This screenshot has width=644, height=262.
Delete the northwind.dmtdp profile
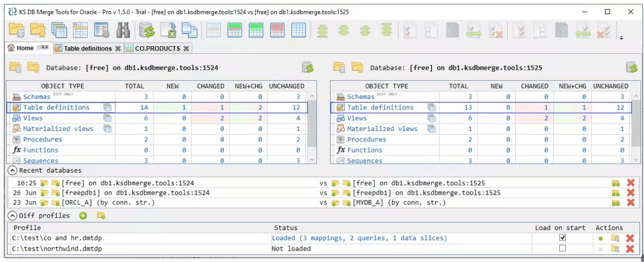(x=631, y=248)
